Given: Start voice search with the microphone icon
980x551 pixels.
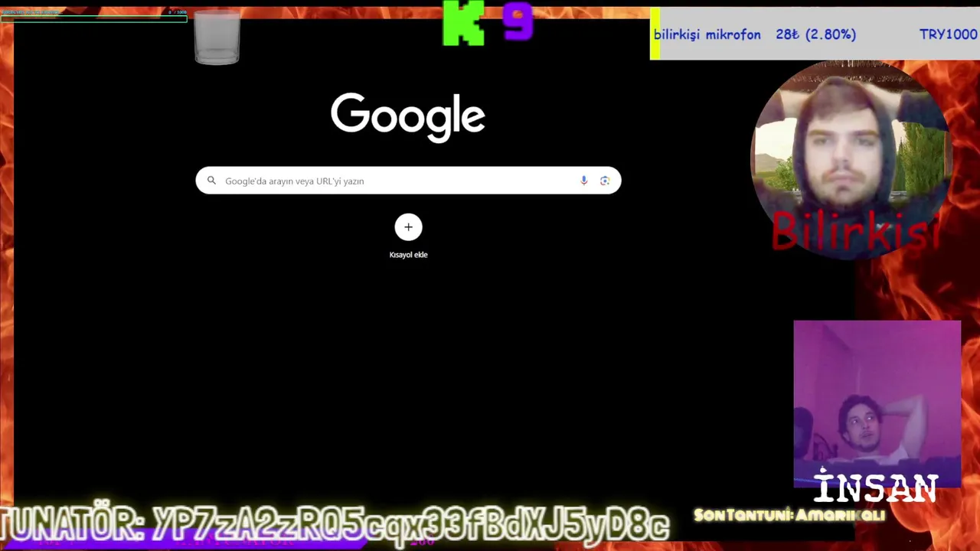Looking at the screenshot, I should [583, 181].
